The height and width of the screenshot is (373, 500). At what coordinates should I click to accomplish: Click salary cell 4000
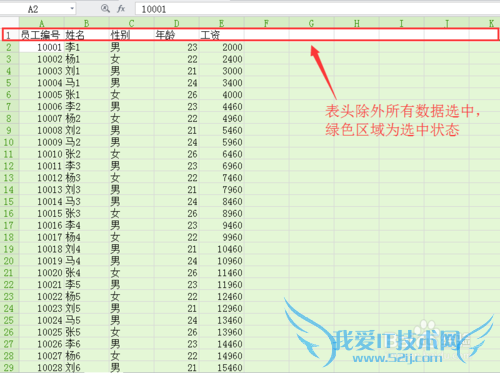(221, 95)
